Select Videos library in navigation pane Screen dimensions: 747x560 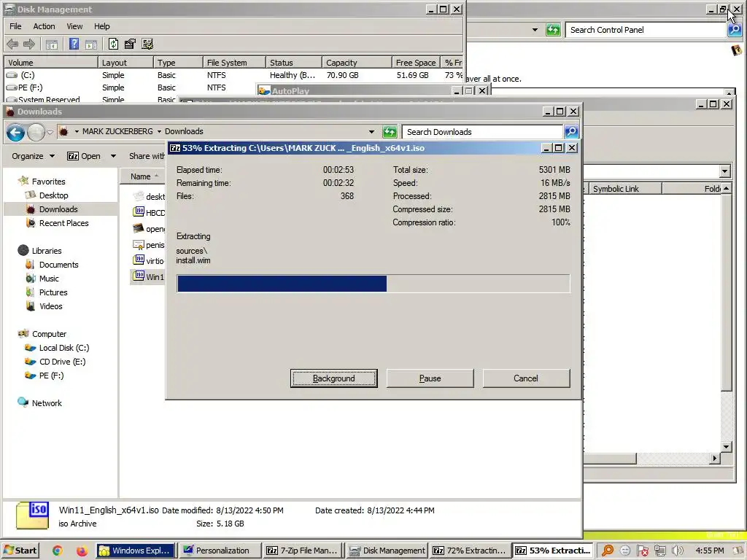[50, 306]
